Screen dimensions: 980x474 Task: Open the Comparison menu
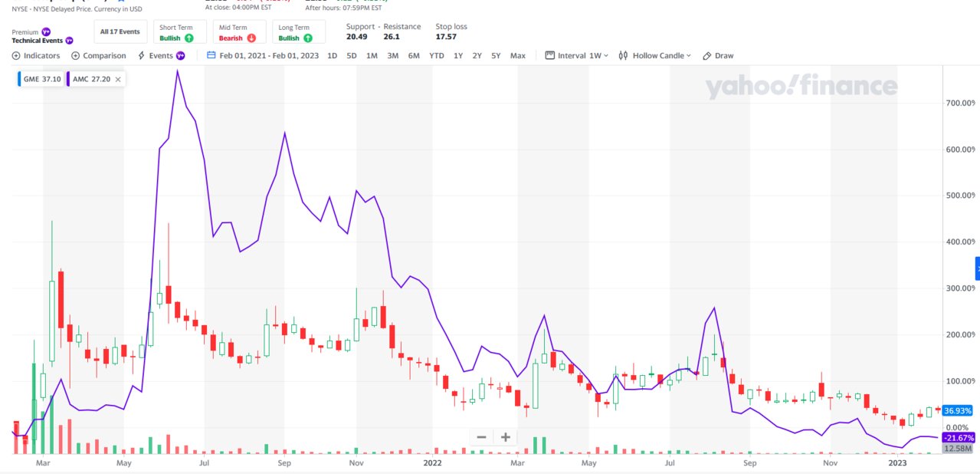pos(99,56)
